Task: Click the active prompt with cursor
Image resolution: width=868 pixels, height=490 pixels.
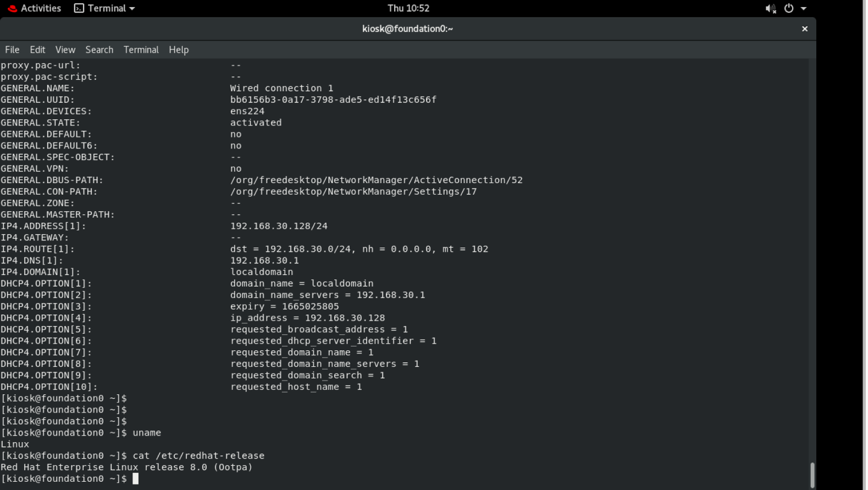Action: point(70,479)
